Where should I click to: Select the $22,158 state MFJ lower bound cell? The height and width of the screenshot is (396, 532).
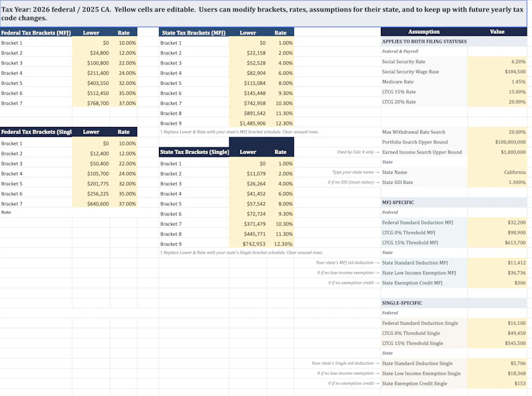click(247, 53)
